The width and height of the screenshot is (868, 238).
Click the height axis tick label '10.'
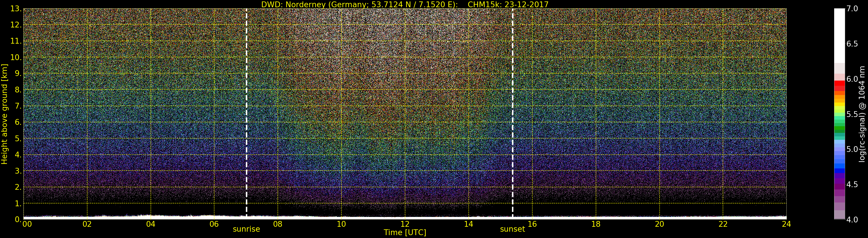16,57
